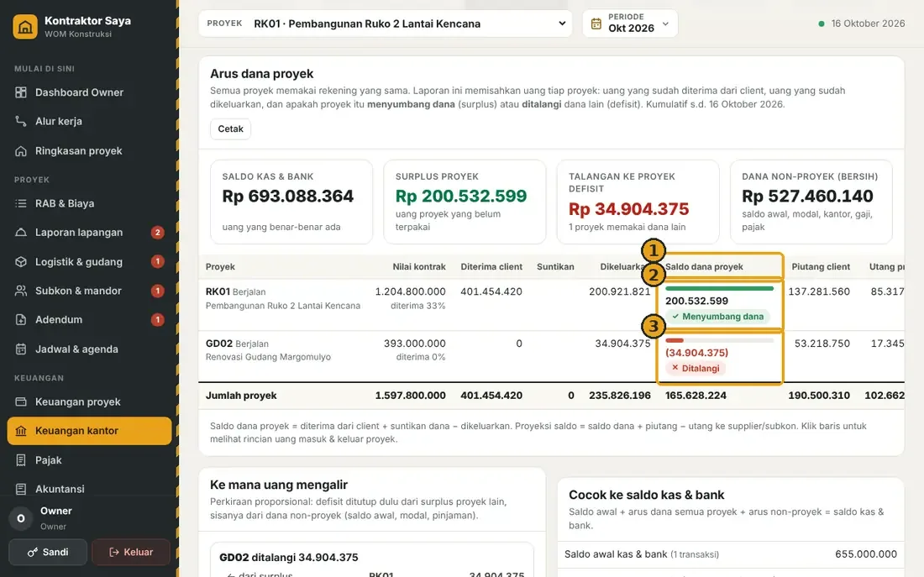
Task: Click the Keluar logout button
Action: (131, 553)
